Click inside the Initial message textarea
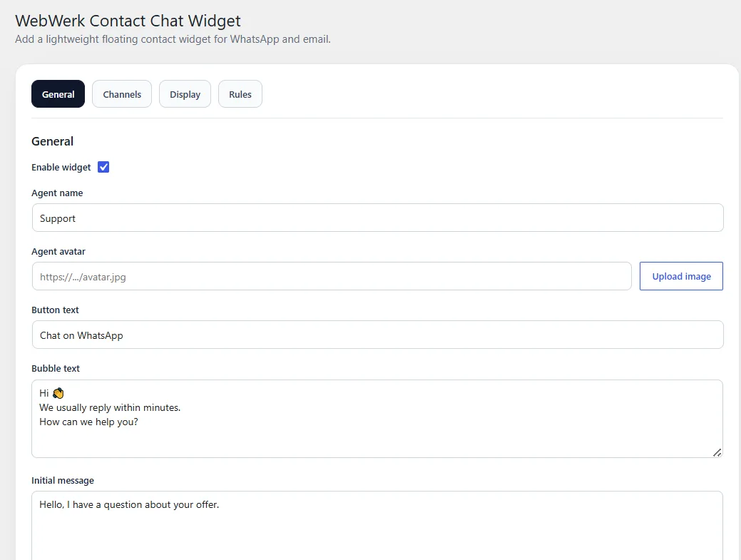The image size is (741, 560). click(377, 526)
